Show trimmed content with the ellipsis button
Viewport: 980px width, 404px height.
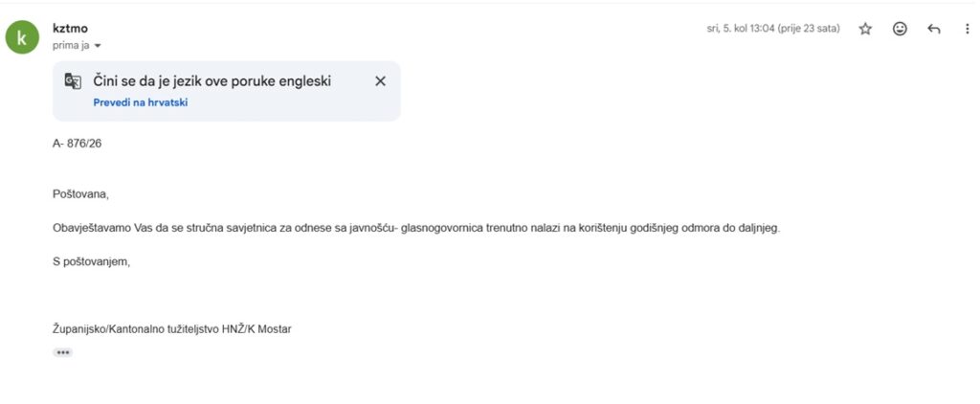coord(62,352)
